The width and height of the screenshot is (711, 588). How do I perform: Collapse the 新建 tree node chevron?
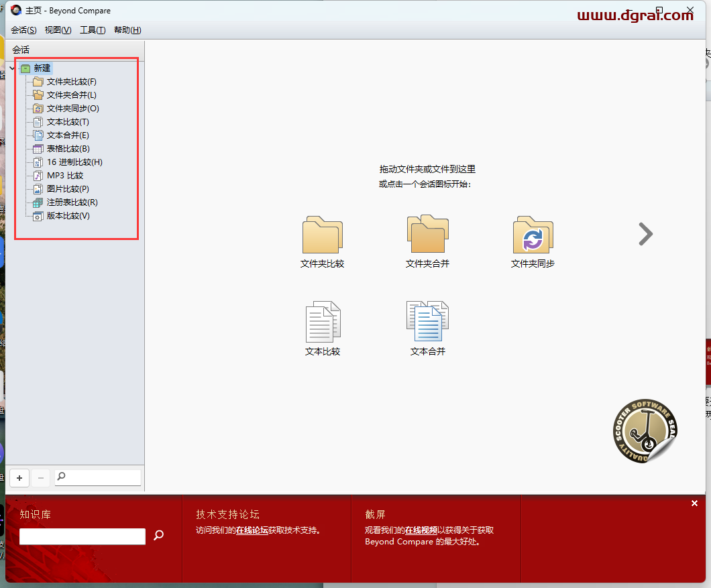(x=12, y=68)
